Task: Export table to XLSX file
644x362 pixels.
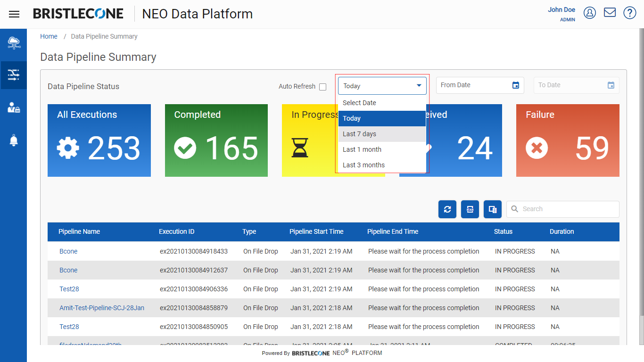Action: point(470,209)
